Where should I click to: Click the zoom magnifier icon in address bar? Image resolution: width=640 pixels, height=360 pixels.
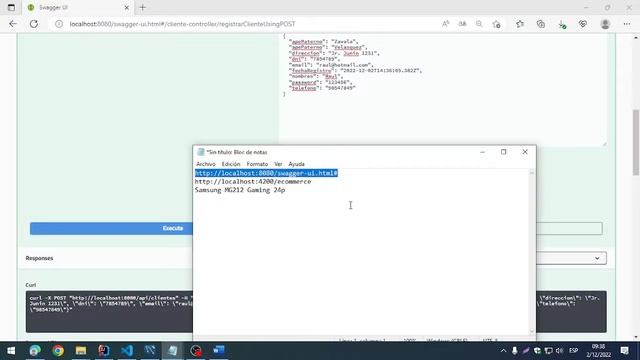point(479,24)
